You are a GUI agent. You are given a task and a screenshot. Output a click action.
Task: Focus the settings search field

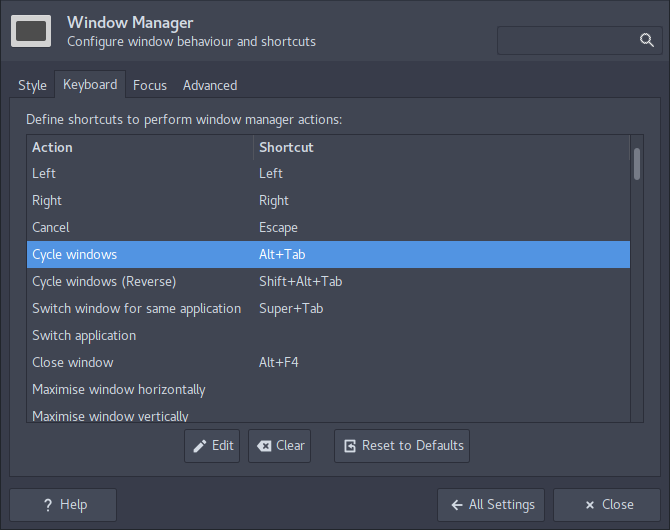coord(579,41)
